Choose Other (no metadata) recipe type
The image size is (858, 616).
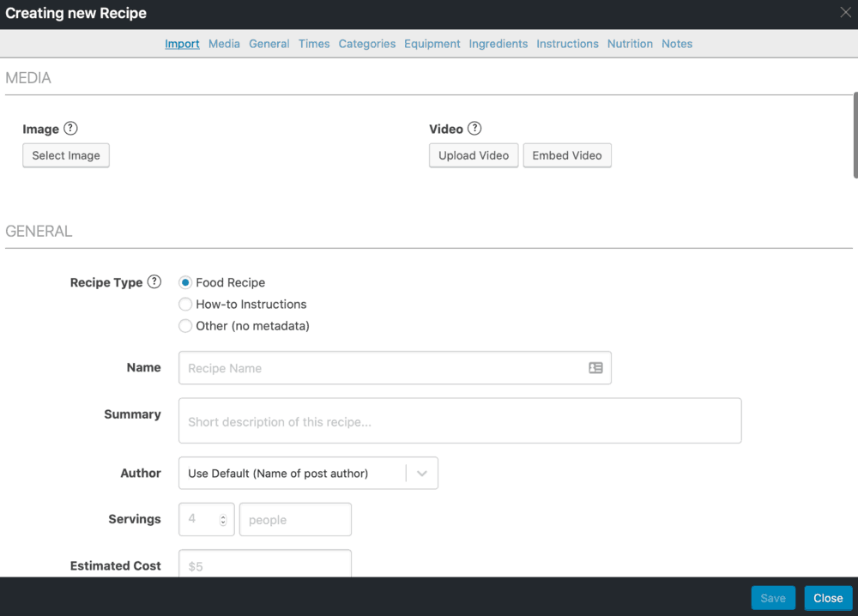click(184, 325)
